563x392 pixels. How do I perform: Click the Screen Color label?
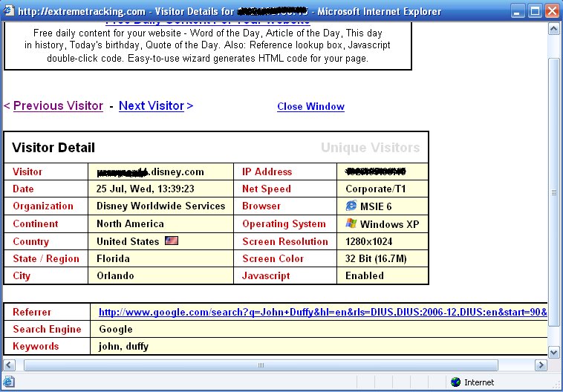[x=273, y=258]
